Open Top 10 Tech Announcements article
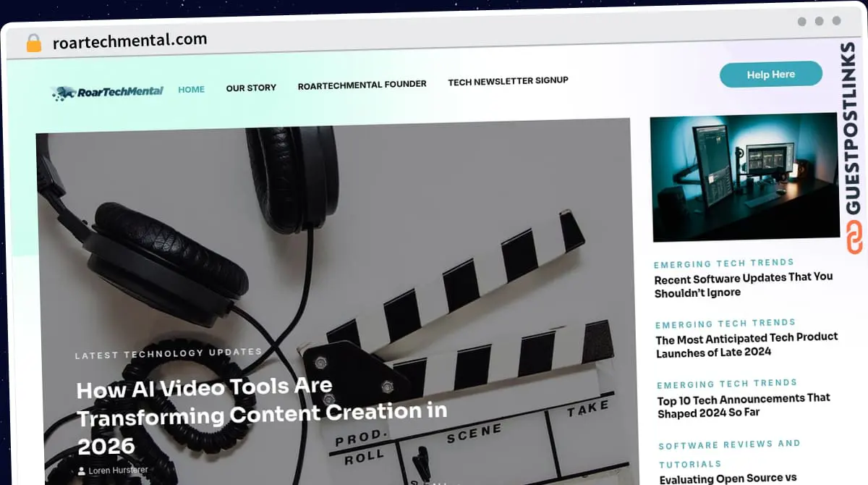Screen dimensions: 868x485 (x=744, y=406)
